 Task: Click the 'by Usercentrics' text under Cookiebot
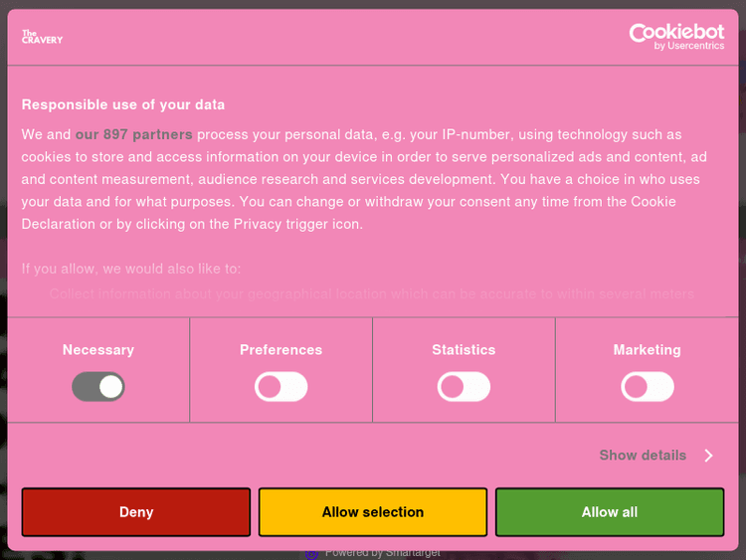point(688,46)
